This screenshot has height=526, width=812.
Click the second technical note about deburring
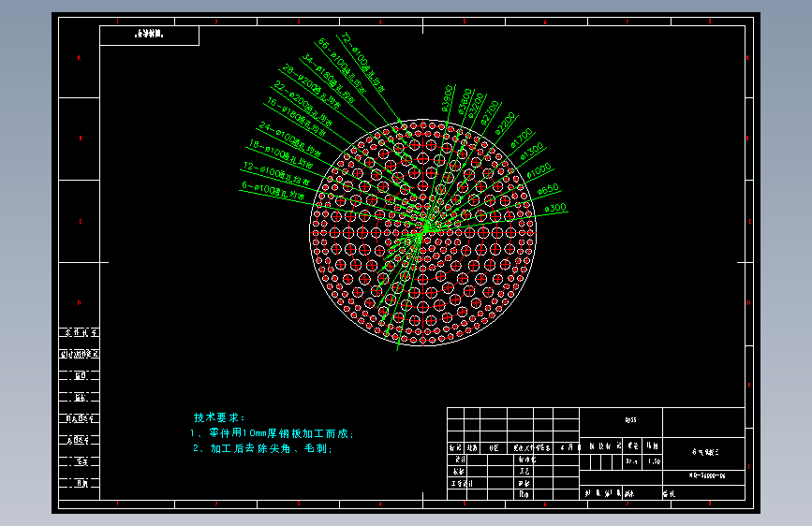point(262,448)
